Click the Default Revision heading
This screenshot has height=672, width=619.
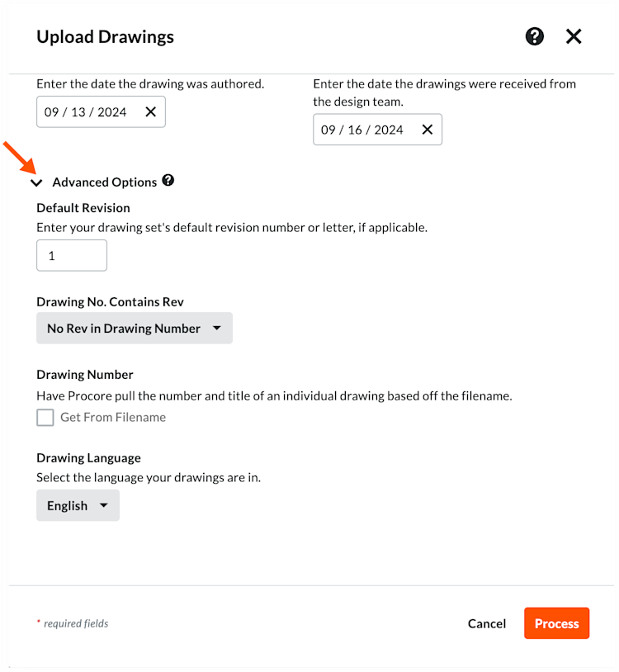tap(83, 208)
